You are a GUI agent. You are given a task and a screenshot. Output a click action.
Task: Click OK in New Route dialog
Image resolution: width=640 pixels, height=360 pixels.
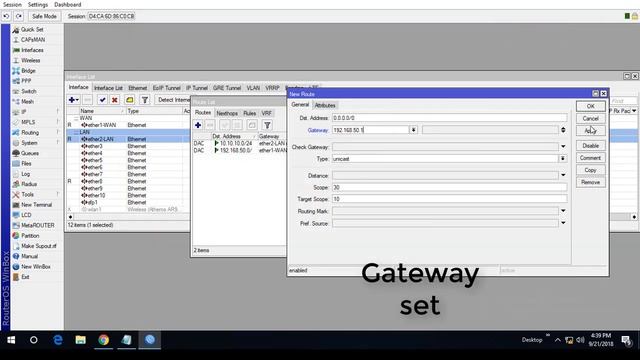coord(590,106)
